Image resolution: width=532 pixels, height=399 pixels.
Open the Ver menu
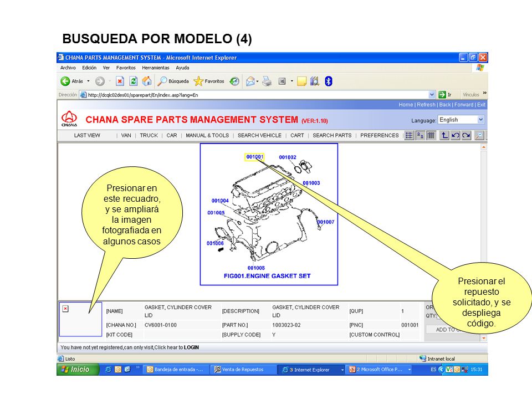click(x=106, y=68)
